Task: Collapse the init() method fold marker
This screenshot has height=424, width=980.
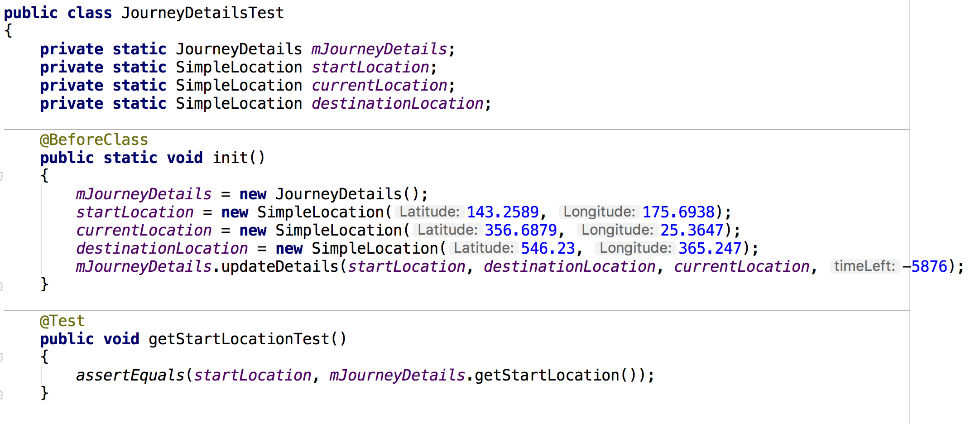Action: (1, 176)
